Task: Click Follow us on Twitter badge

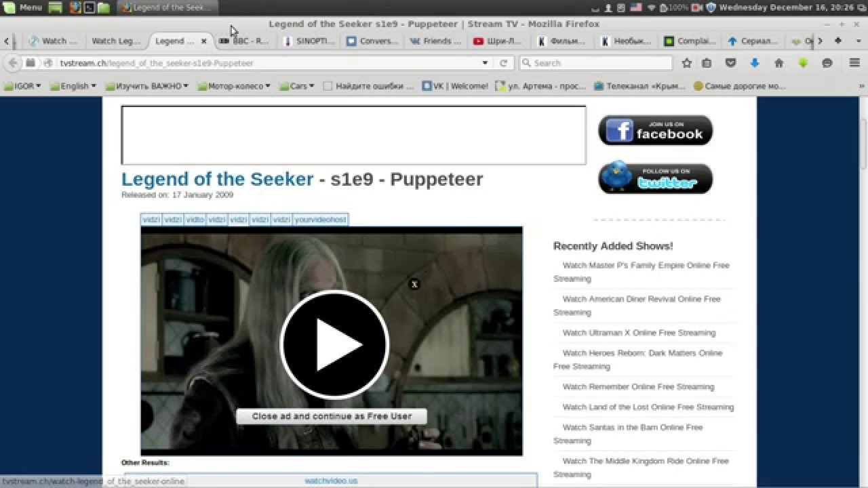Action: [655, 178]
